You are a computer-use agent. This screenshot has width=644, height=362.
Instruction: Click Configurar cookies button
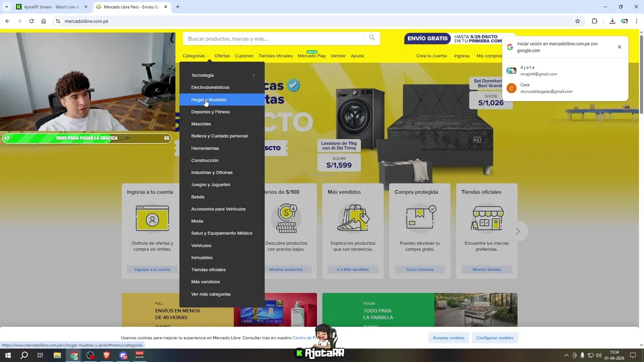click(495, 338)
